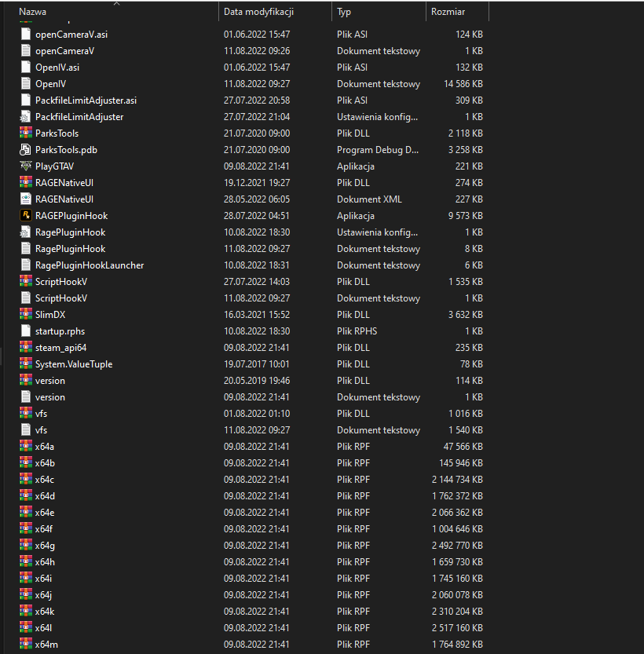
Task: Select the x64c file name
Action: 45,479
